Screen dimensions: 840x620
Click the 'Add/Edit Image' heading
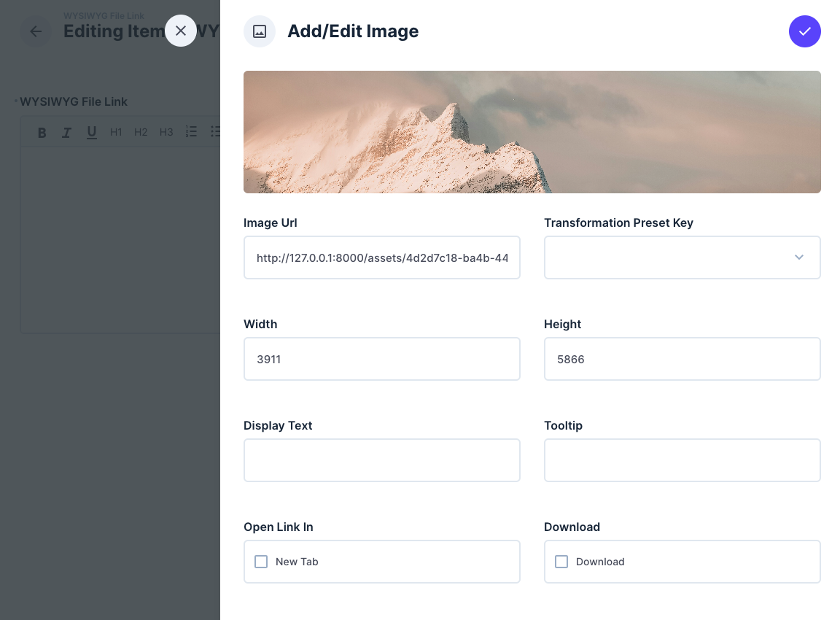pyautogui.click(x=353, y=31)
